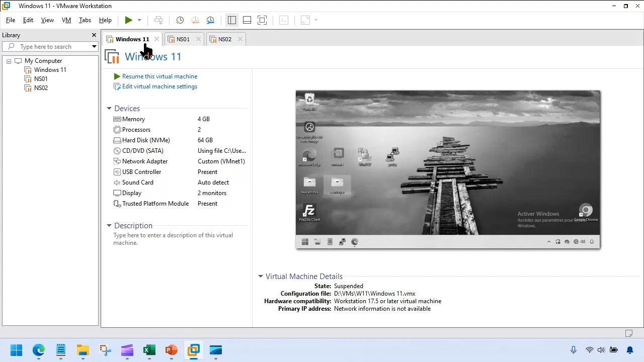Revert the VM to its snapshot
Viewport: 644px width, 362px height.
tap(195, 20)
